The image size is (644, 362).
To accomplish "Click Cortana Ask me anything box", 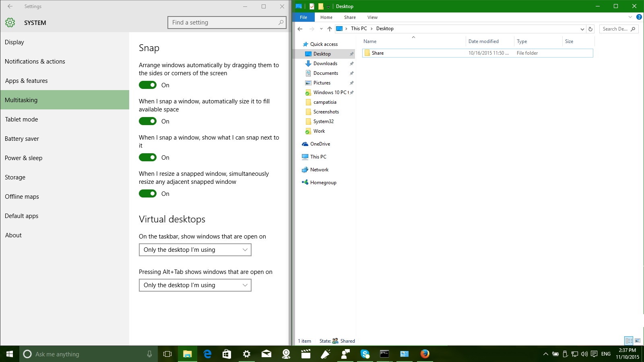I will (87, 354).
